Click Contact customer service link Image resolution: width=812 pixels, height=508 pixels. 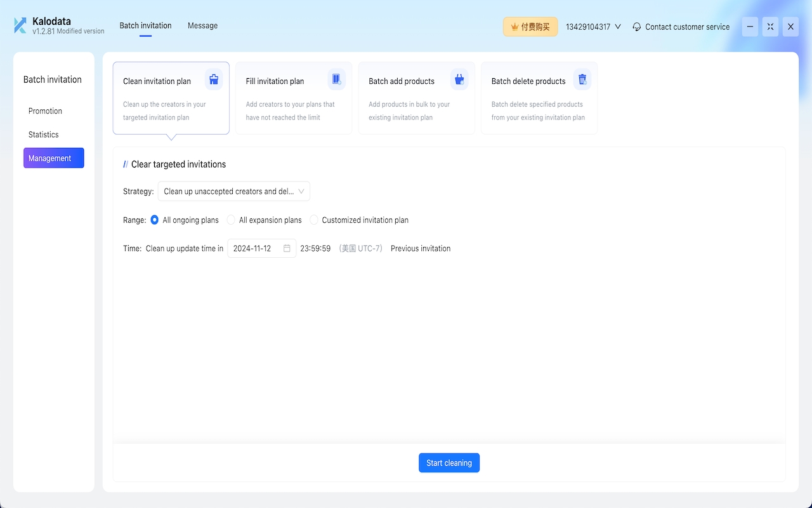click(687, 27)
